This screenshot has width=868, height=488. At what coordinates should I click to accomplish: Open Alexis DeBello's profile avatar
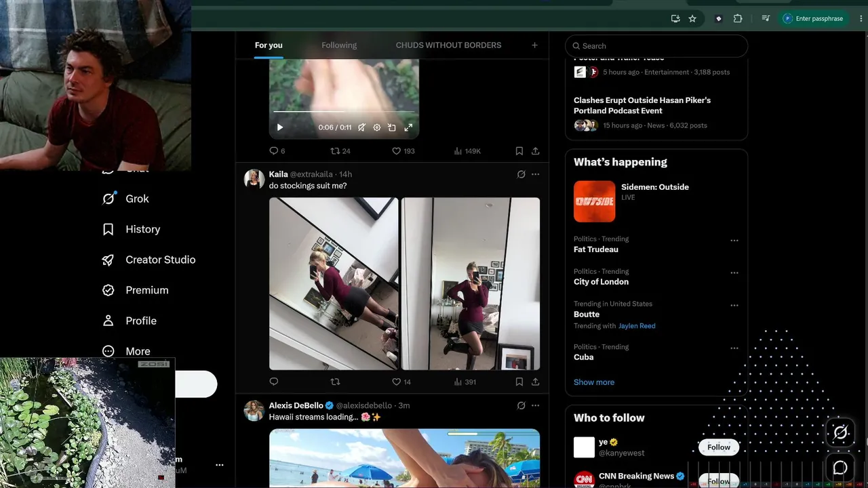click(254, 410)
